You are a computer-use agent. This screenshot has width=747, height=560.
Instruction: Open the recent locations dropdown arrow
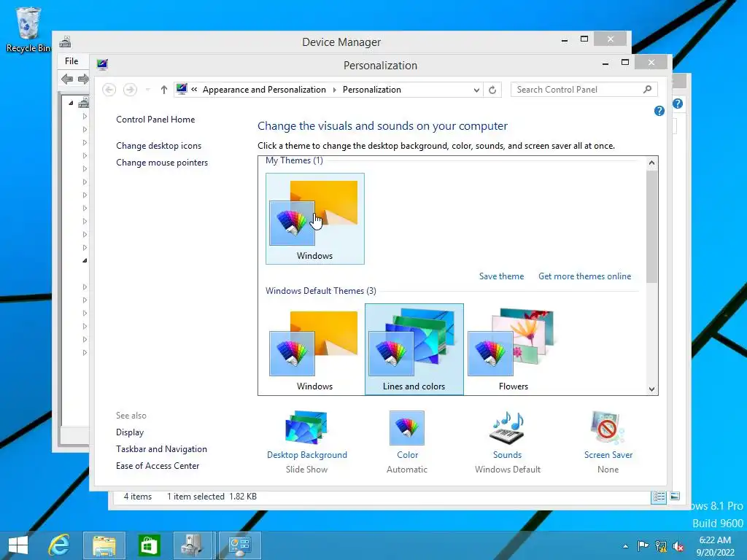pyautogui.click(x=147, y=90)
